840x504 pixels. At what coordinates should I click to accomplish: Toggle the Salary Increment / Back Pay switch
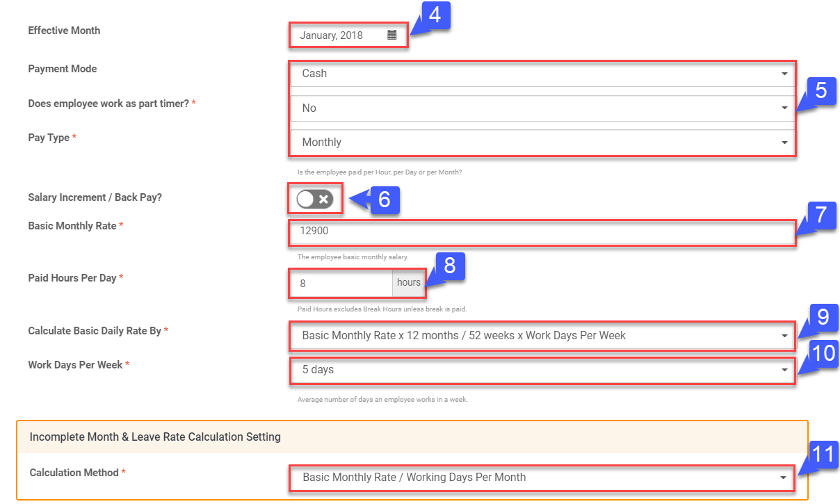click(x=314, y=200)
